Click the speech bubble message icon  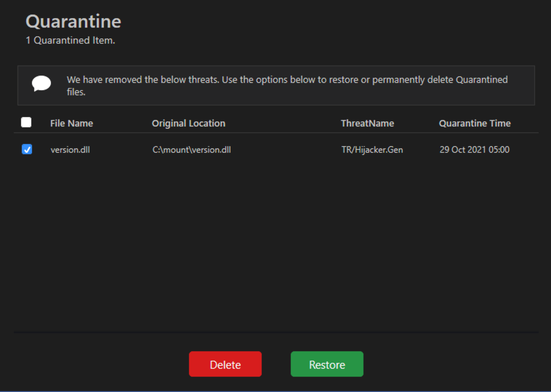(x=41, y=83)
